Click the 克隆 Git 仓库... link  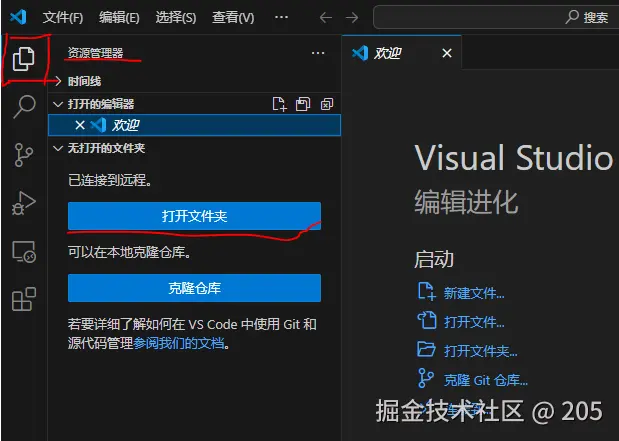(x=486, y=380)
